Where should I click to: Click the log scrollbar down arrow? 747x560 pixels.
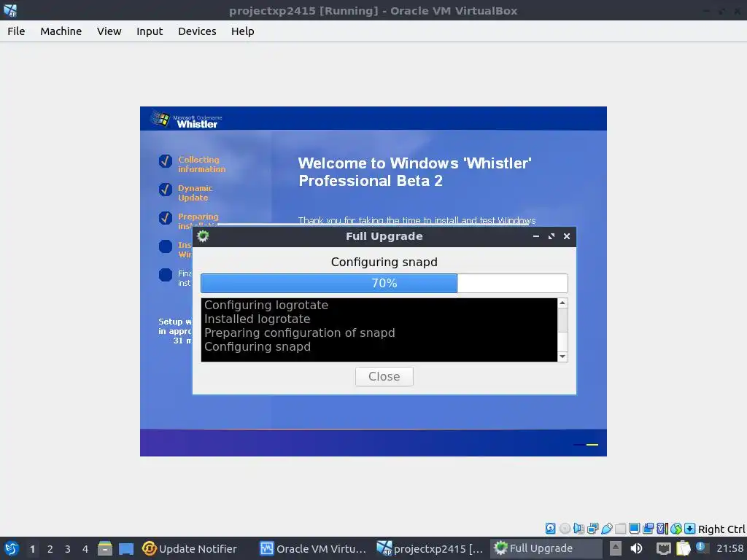click(562, 357)
